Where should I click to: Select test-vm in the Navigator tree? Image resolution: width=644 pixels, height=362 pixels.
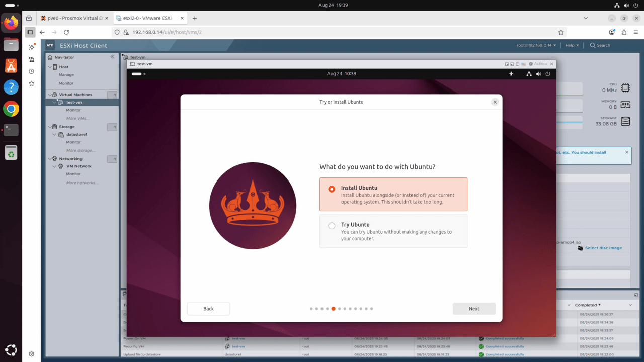click(x=74, y=102)
